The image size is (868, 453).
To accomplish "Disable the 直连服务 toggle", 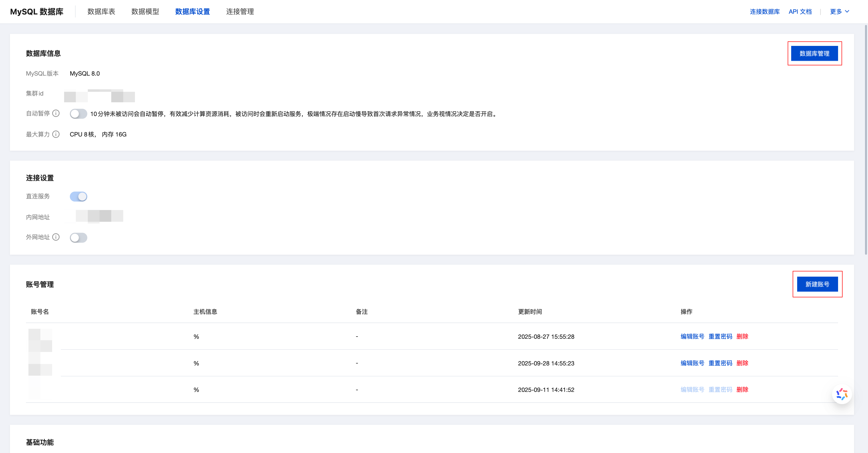I will [x=78, y=197].
